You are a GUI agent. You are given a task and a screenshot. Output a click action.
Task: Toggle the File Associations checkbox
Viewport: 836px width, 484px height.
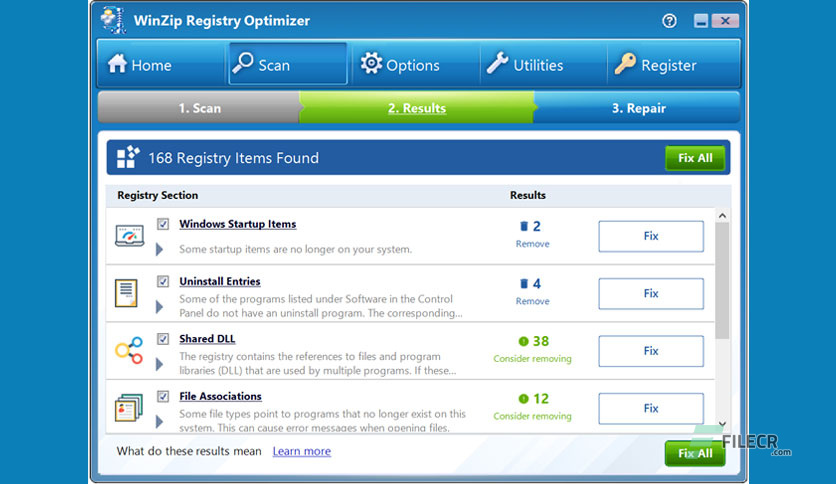pyautogui.click(x=163, y=396)
